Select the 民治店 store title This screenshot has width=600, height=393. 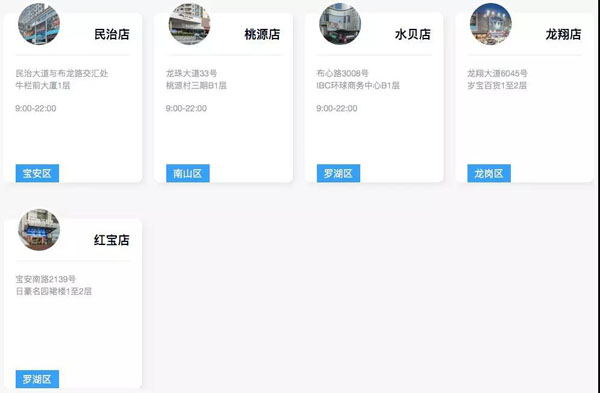(x=112, y=34)
